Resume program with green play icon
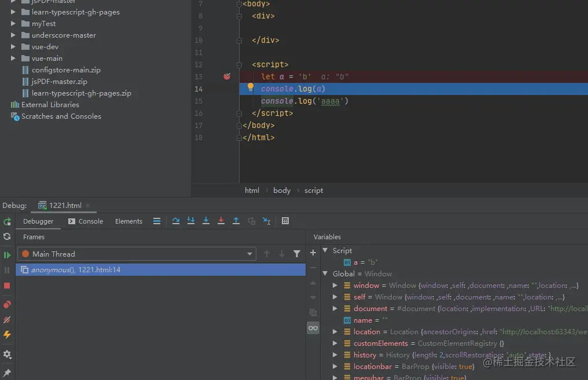This screenshot has height=380, width=588. 7,255
